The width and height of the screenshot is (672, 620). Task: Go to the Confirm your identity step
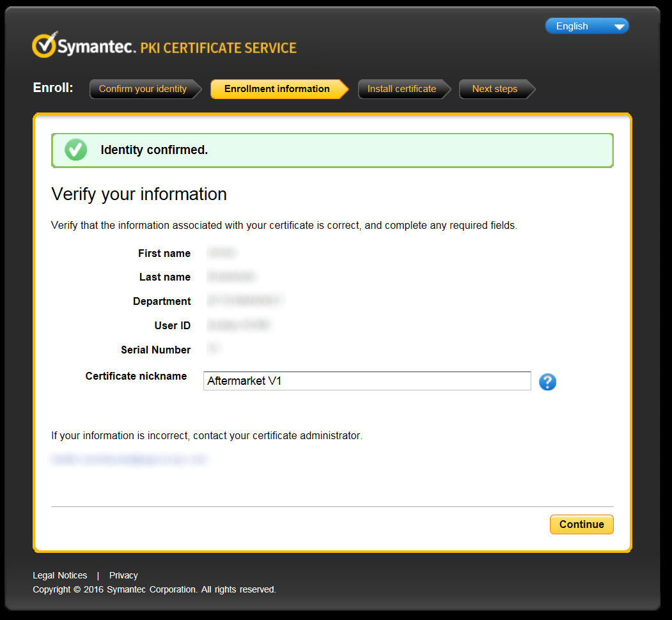tap(143, 89)
